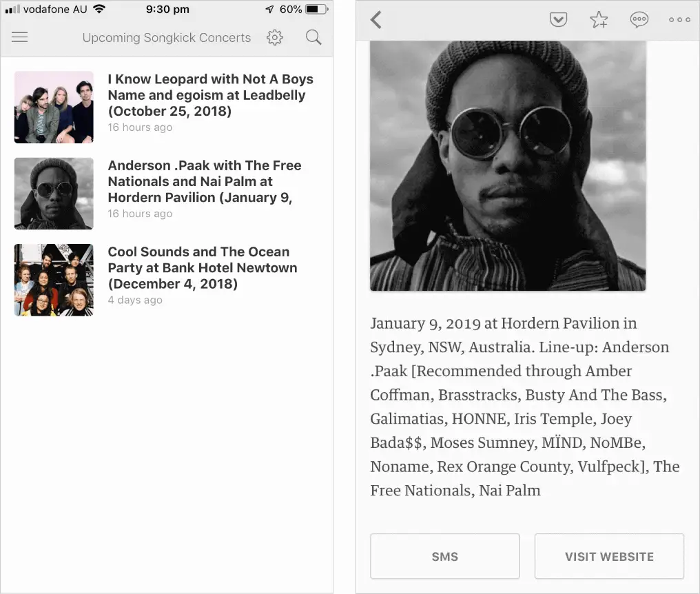Open feed settings gear
700x594 pixels.
pyautogui.click(x=274, y=37)
